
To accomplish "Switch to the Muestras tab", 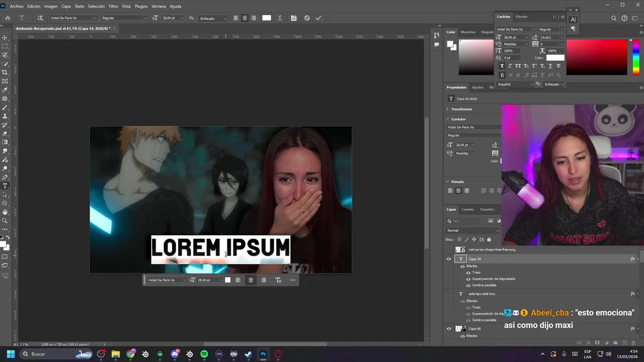I will [x=468, y=32].
